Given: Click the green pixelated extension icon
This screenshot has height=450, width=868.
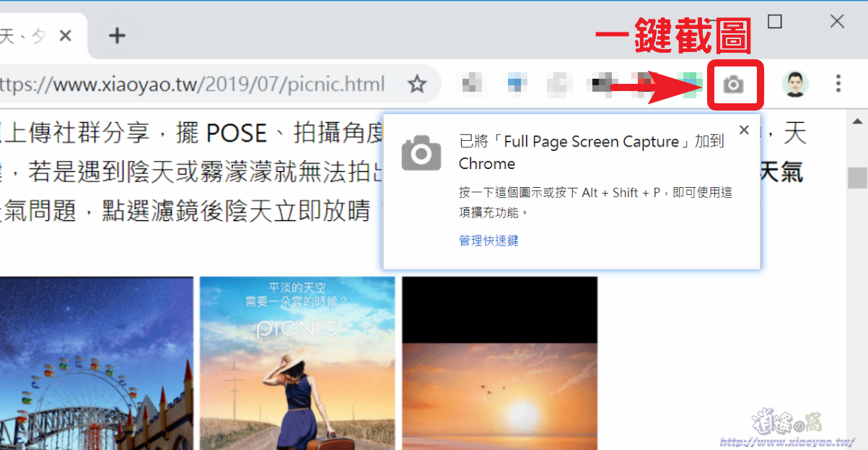Looking at the screenshot, I should click(x=692, y=85).
